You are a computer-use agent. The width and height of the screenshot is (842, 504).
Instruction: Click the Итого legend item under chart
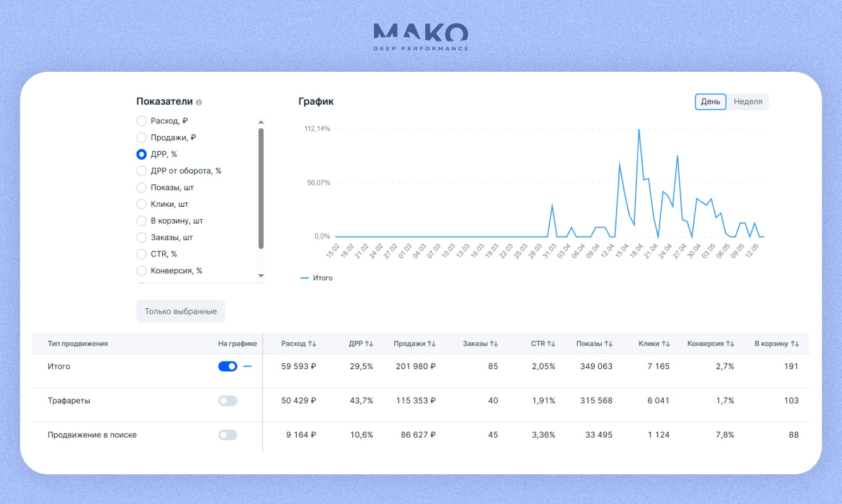pyautogui.click(x=316, y=279)
